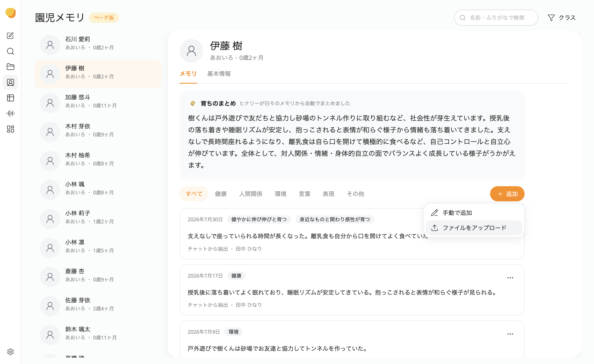Click avatar of 小林 颯
The width and height of the screenshot is (594, 364).
tap(50, 190)
